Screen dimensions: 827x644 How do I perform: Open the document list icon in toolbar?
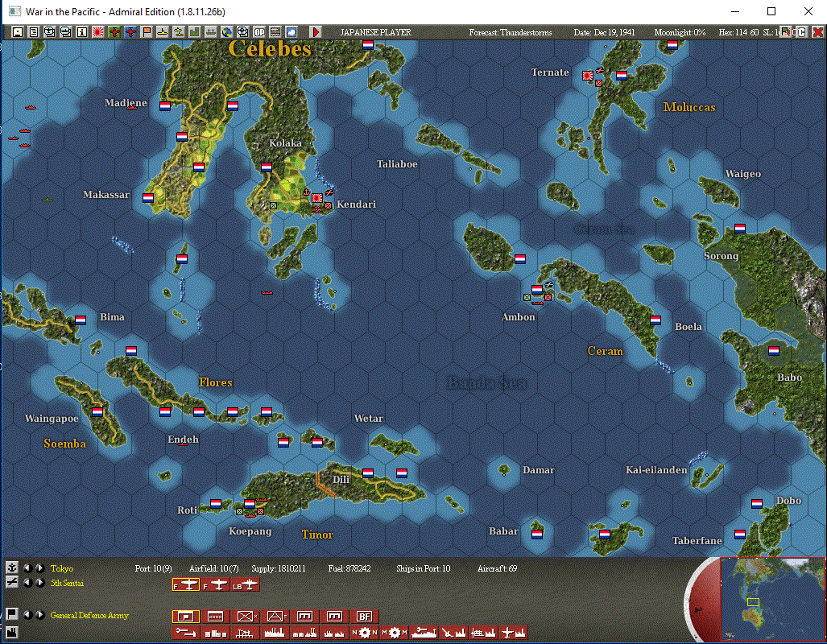click(x=33, y=32)
